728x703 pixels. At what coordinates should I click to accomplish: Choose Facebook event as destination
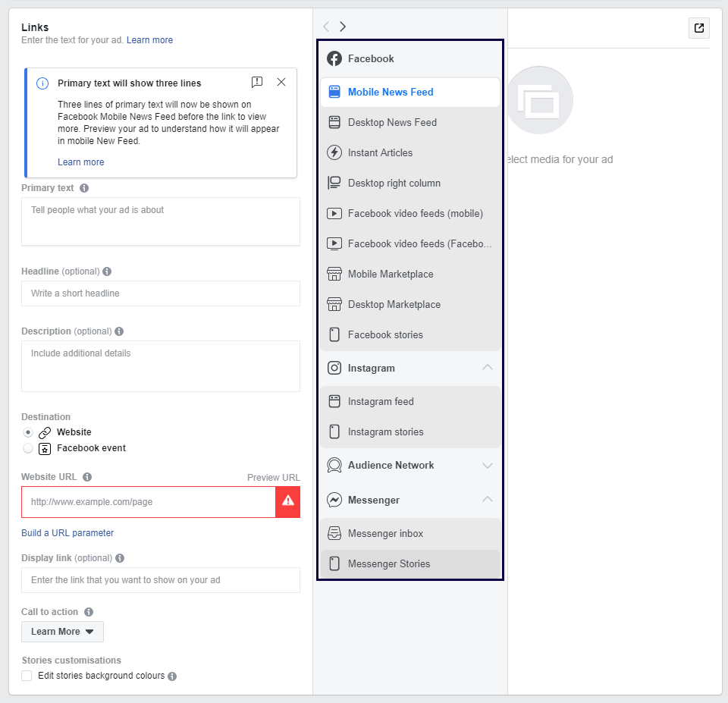coord(28,448)
